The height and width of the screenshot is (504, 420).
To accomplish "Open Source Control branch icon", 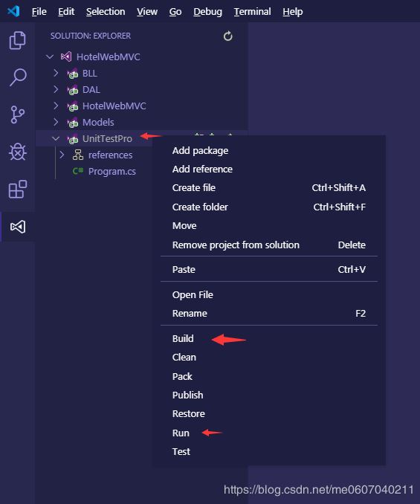I will (17, 114).
